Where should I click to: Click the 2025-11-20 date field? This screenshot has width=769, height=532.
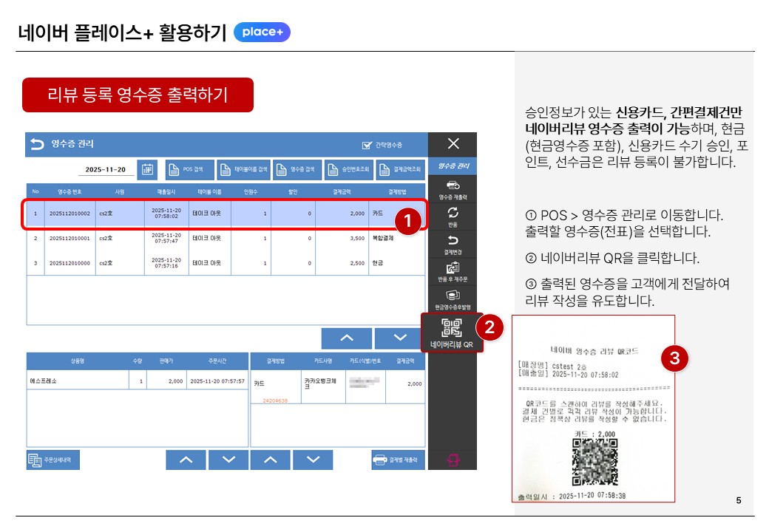pyautogui.click(x=105, y=169)
